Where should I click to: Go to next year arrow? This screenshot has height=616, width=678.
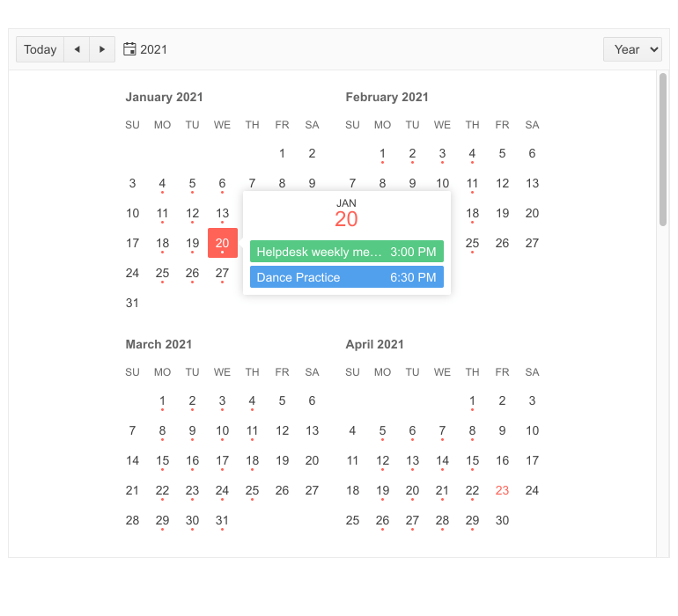click(102, 49)
